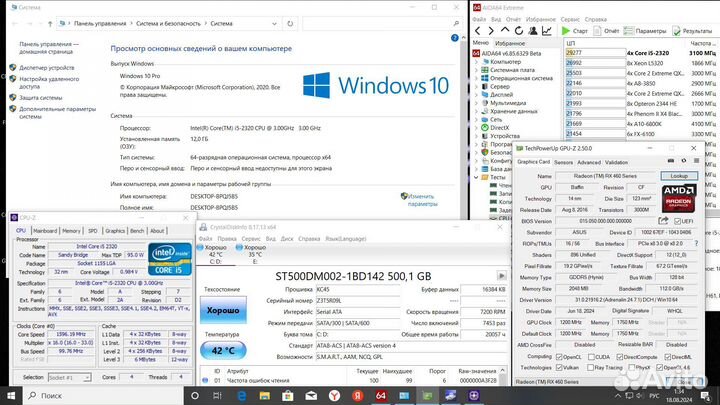Switch to AIDA64 taskbar icon
Viewport: 720px width, 405px height.
(381, 395)
